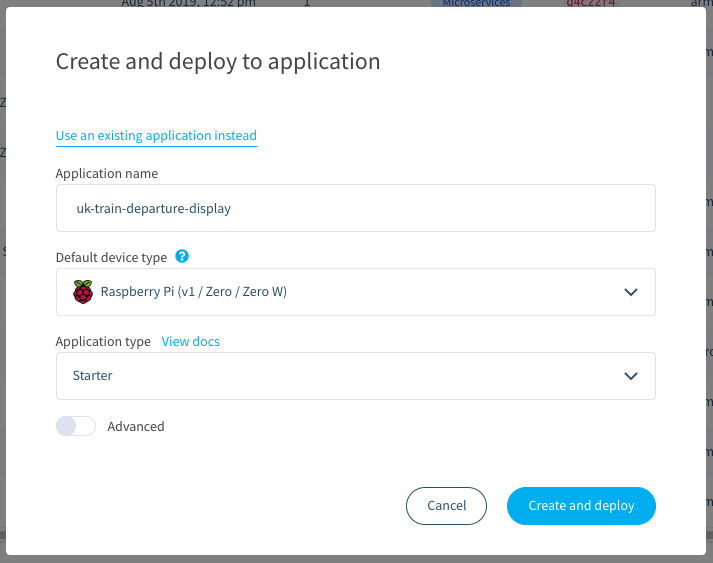713x563 pixels.
Task: Click the Application type label
Action: [103, 341]
